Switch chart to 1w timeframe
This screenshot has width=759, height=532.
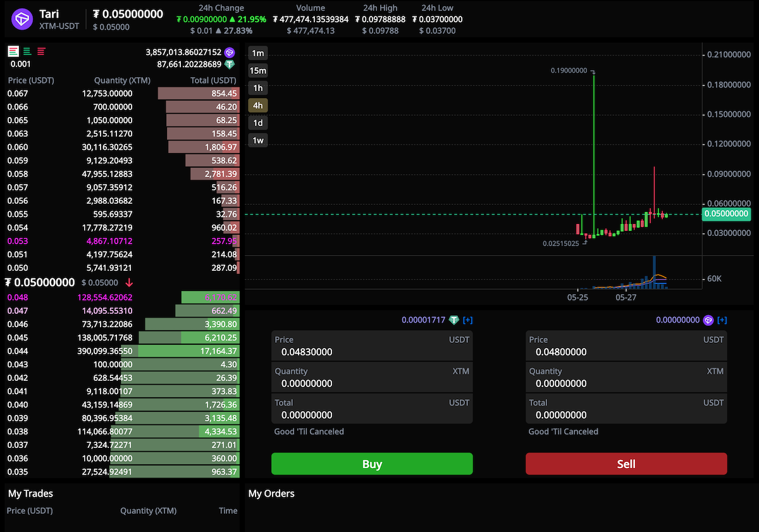coord(257,140)
